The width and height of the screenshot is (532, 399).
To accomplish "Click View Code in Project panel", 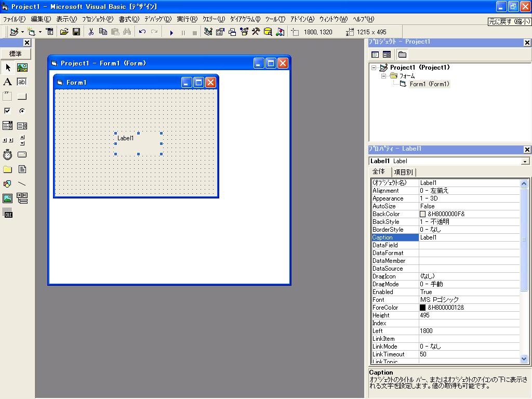I will [x=375, y=54].
